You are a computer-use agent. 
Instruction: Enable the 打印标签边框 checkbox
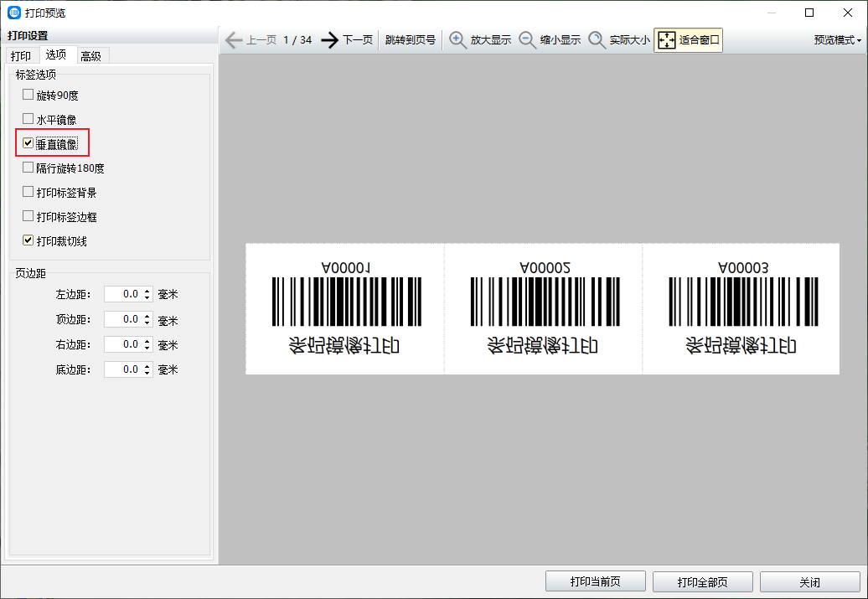[x=28, y=216]
